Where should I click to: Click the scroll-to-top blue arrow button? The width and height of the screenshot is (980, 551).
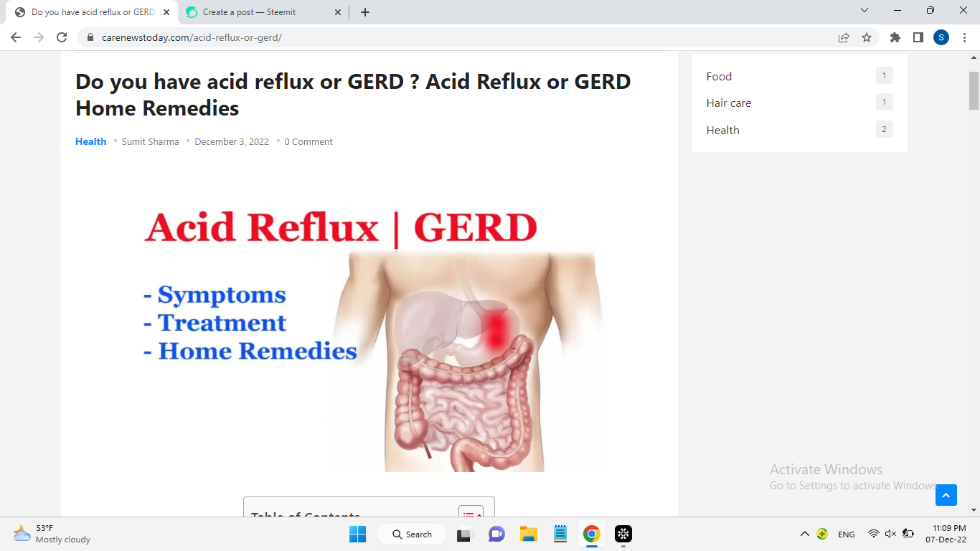(x=946, y=495)
